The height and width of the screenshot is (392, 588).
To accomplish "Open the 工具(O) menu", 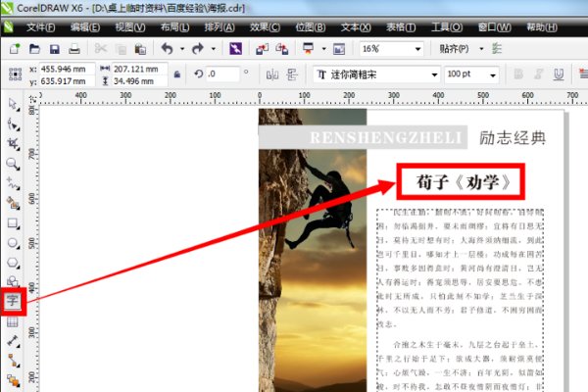I will click(x=447, y=27).
